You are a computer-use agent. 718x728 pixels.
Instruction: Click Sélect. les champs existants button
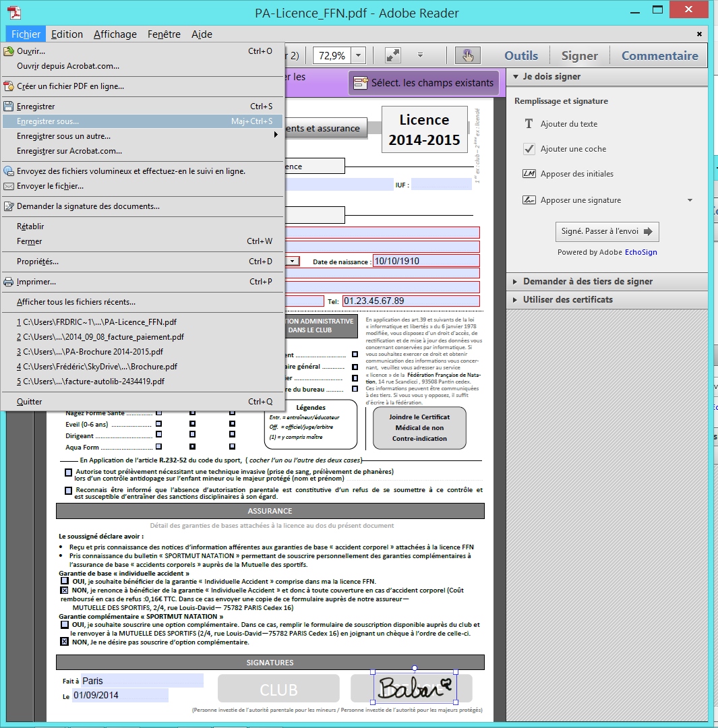[423, 83]
